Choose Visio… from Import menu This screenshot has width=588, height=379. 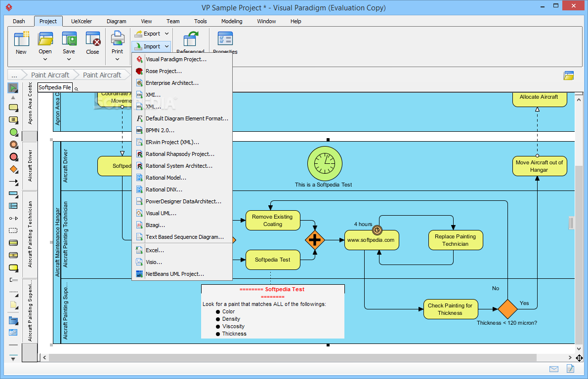pyautogui.click(x=182, y=262)
